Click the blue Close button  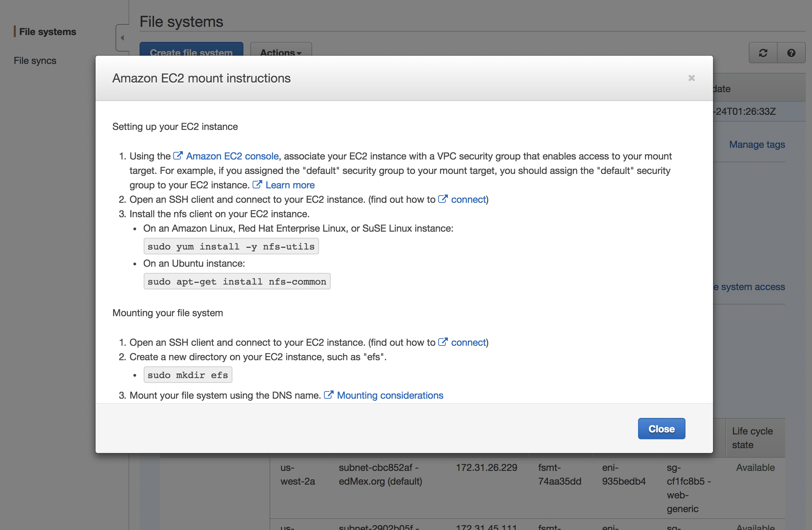[661, 429]
